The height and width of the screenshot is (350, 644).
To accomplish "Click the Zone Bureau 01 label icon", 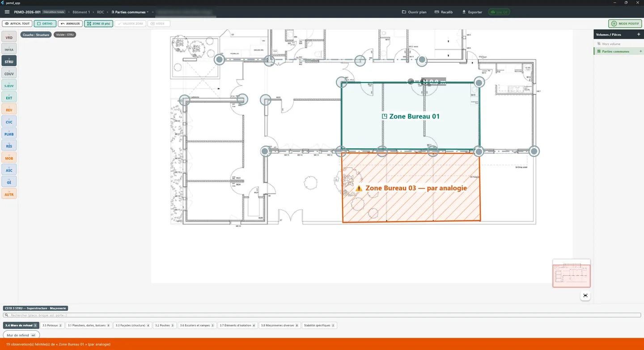I will point(384,116).
